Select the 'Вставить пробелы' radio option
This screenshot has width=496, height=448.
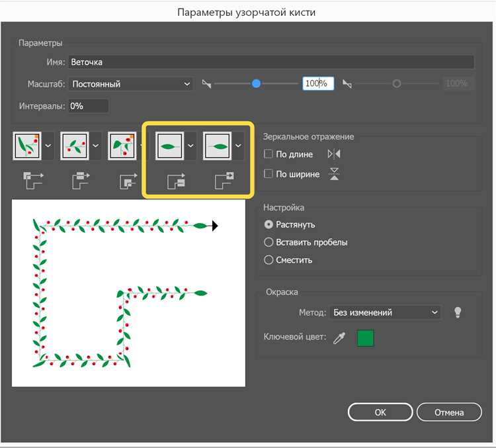[x=269, y=242]
